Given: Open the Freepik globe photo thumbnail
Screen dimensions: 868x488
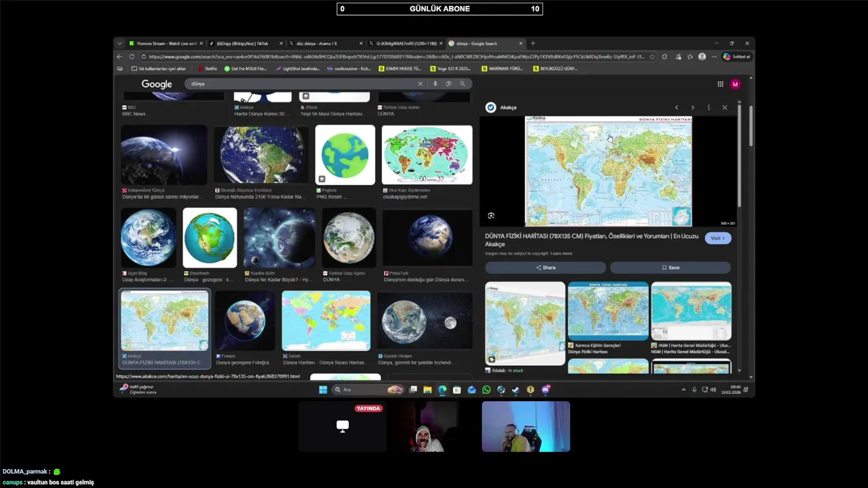Looking at the screenshot, I should (245, 321).
